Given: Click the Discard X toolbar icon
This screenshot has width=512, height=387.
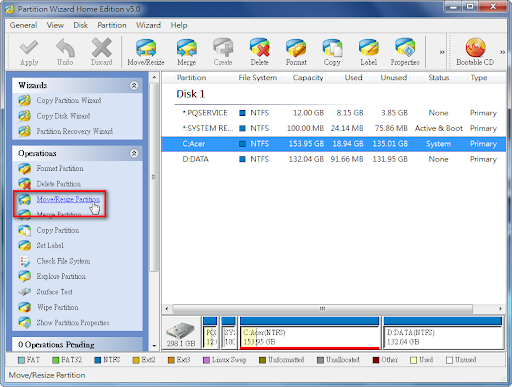Looking at the screenshot, I should point(102,52).
